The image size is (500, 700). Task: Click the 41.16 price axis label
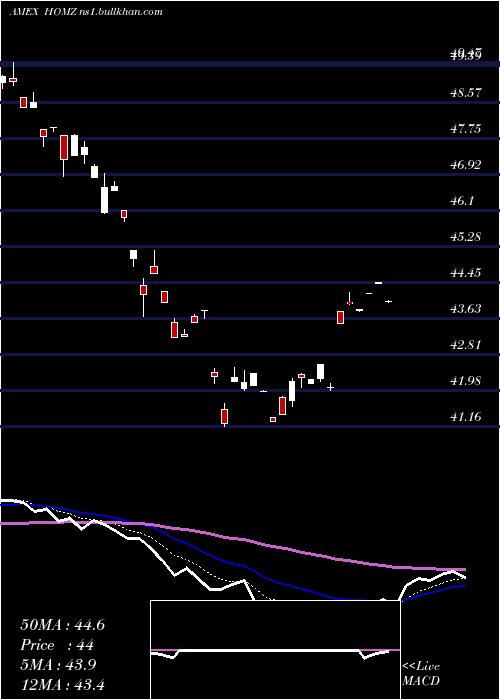466,417
